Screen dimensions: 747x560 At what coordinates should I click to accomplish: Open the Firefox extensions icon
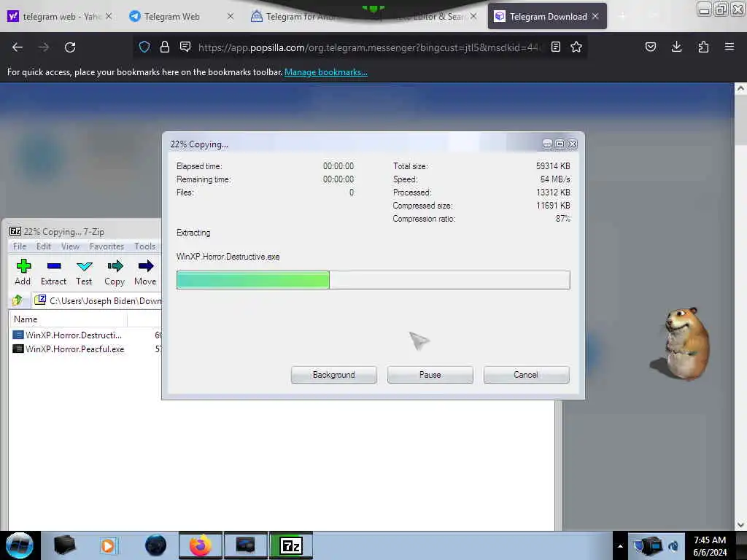pos(703,47)
